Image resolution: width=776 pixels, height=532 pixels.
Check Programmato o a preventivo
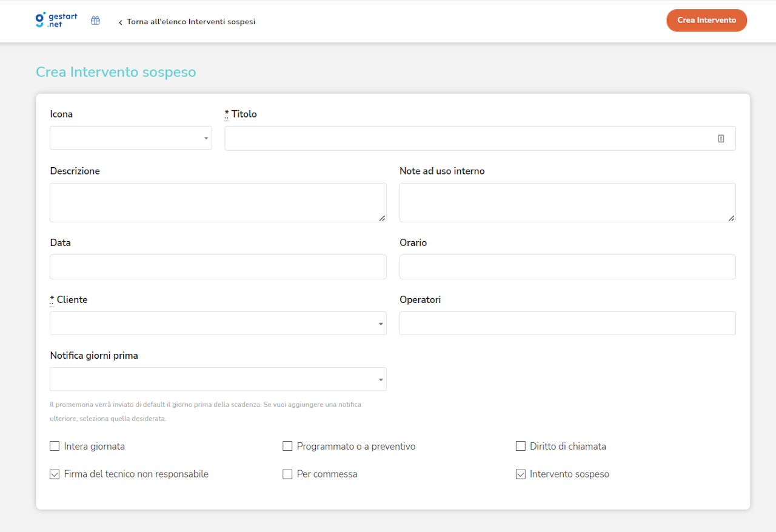tap(287, 447)
